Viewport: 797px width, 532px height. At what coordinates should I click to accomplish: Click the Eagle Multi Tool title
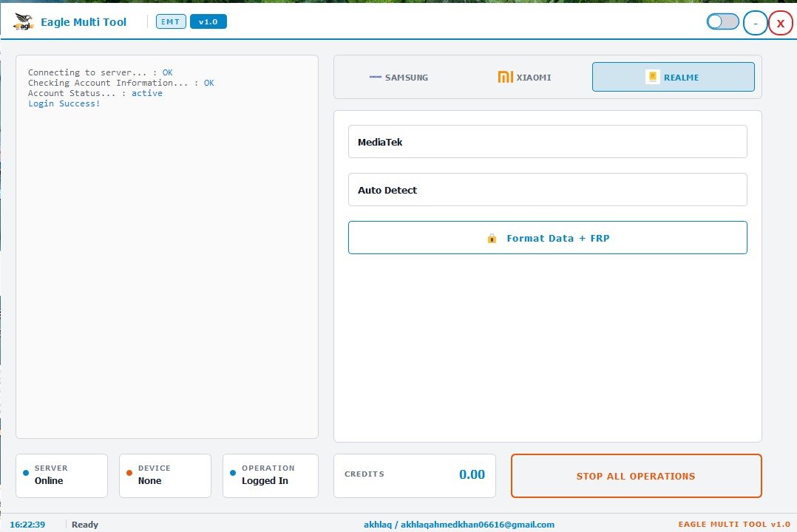pos(84,22)
